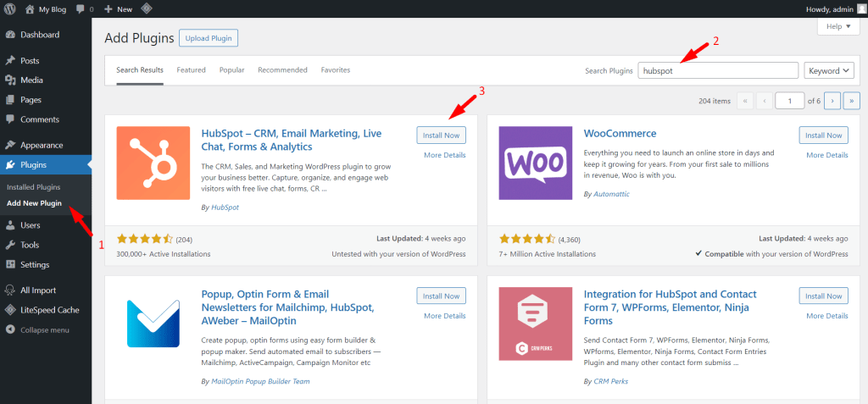Install Integration for HubSpot plugin now
The height and width of the screenshot is (404, 868).
pos(824,296)
